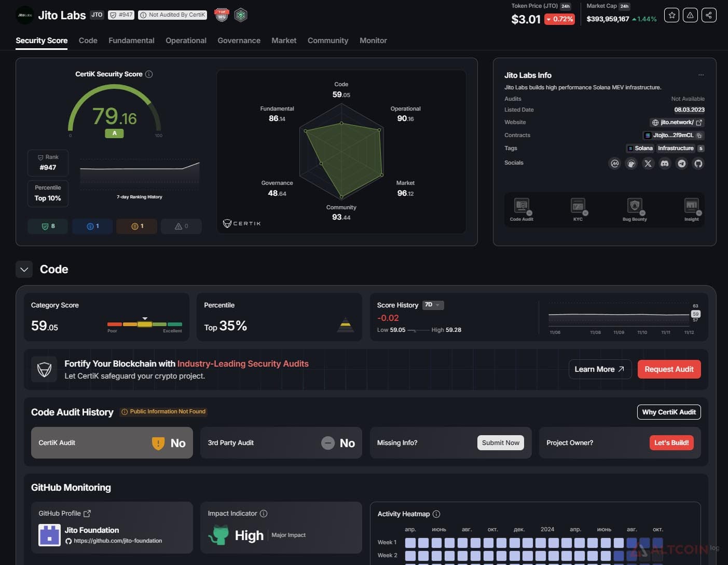Open the Community tab

pos(328,41)
